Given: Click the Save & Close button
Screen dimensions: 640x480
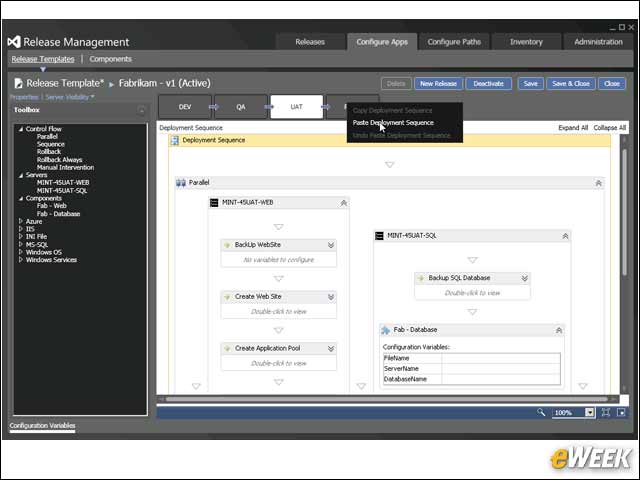Looking at the screenshot, I should point(571,84).
